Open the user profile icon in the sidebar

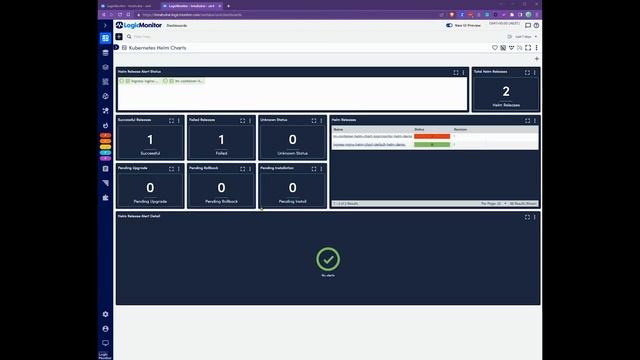(x=105, y=329)
